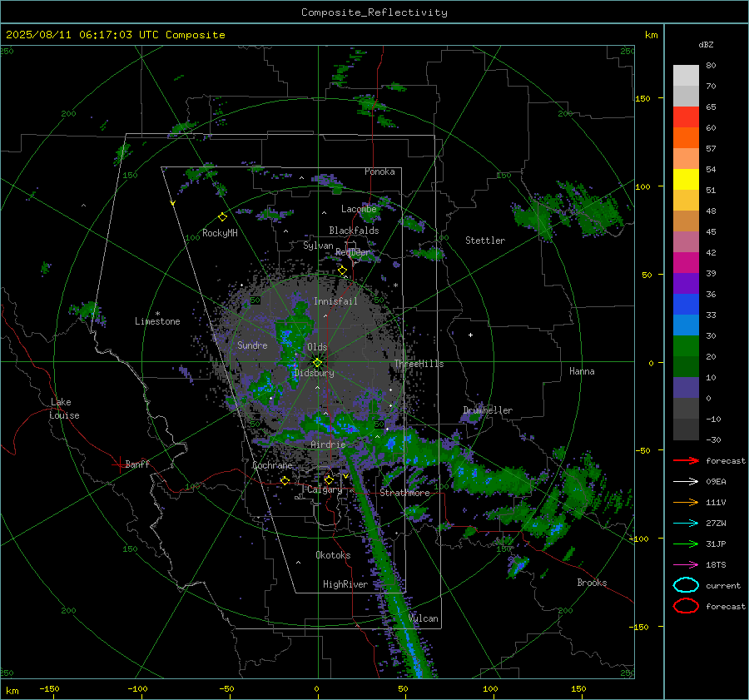Click the red cross marker beside Banff
Screen dimensions: 749x700
pyautogui.click(x=119, y=464)
